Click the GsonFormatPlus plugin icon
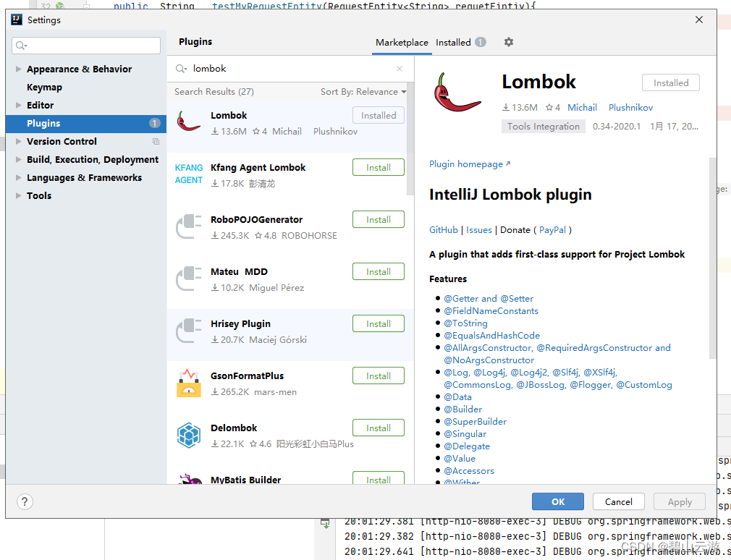The height and width of the screenshot is (560, 731). point(189,382)
